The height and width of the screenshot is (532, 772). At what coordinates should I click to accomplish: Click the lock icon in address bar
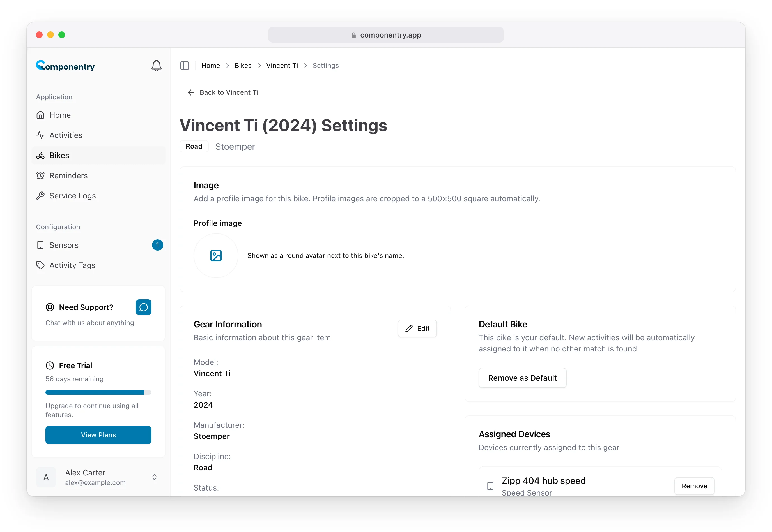[354, 35]
